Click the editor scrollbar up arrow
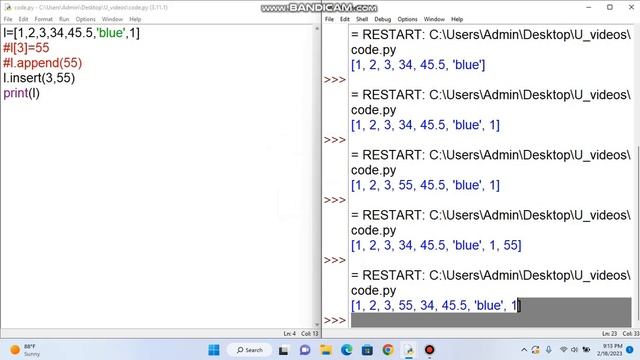The height and width of the screenshot is (360, 640). pos(317,29)
